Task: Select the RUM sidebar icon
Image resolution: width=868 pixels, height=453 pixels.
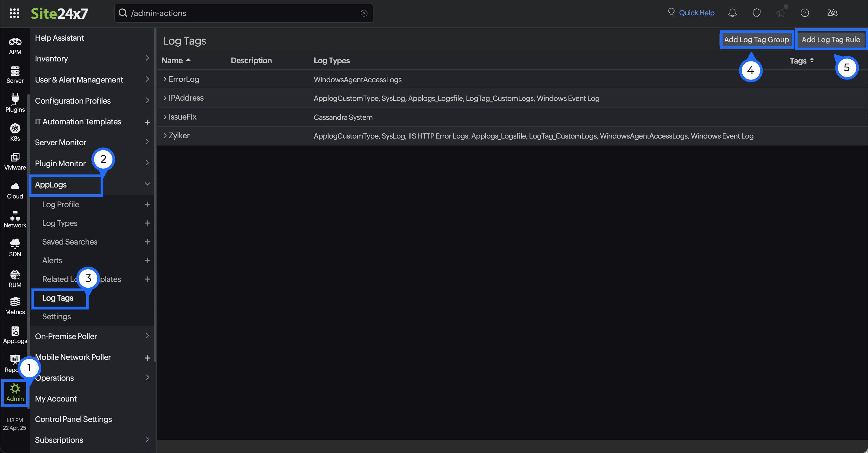Action: (x=14, y=277)
